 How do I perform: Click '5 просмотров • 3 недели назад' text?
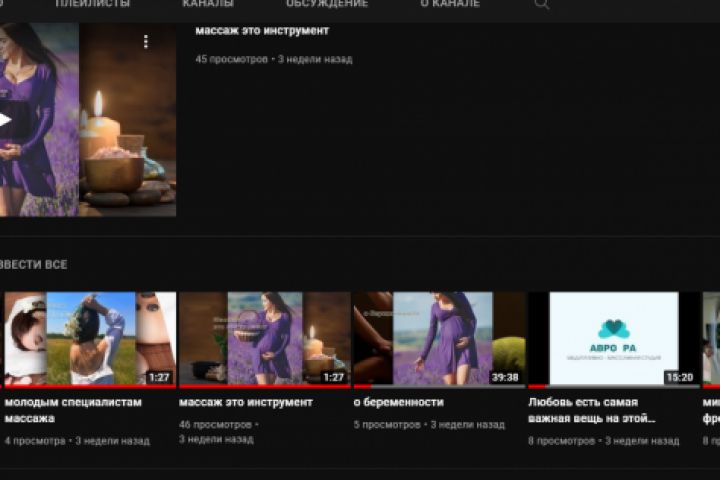(x=429, y=425)
